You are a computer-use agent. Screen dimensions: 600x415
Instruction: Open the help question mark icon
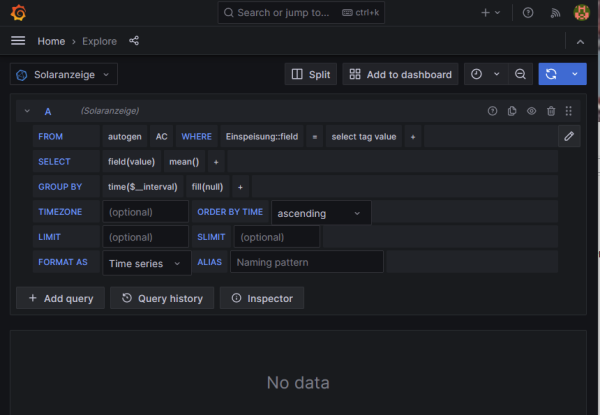(528, 13)
